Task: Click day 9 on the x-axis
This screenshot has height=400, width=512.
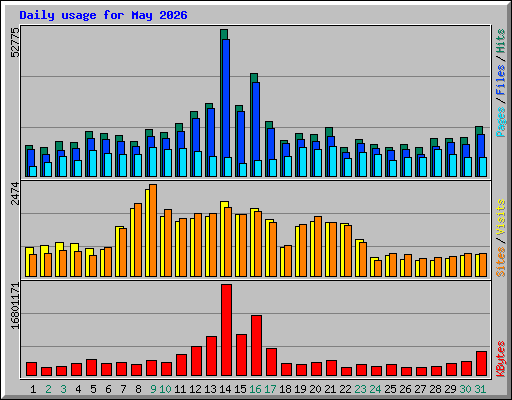Action: (x=153, y=389)
